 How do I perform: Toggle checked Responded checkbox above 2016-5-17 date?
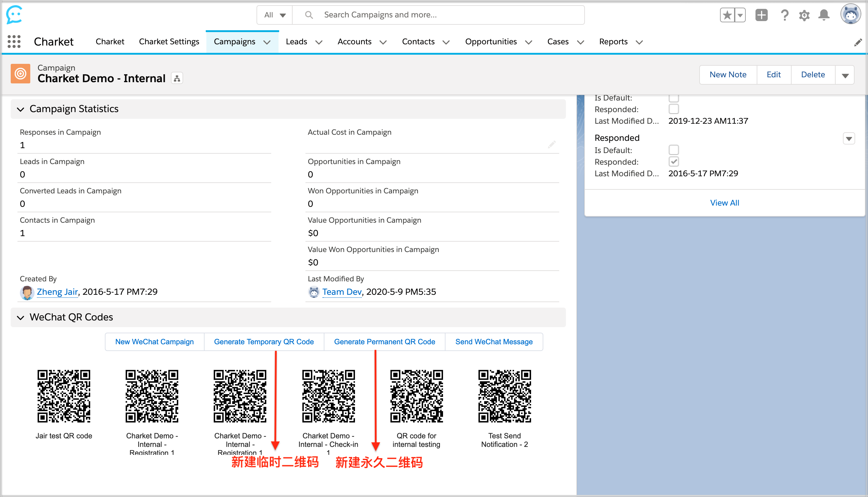[674, 162]
